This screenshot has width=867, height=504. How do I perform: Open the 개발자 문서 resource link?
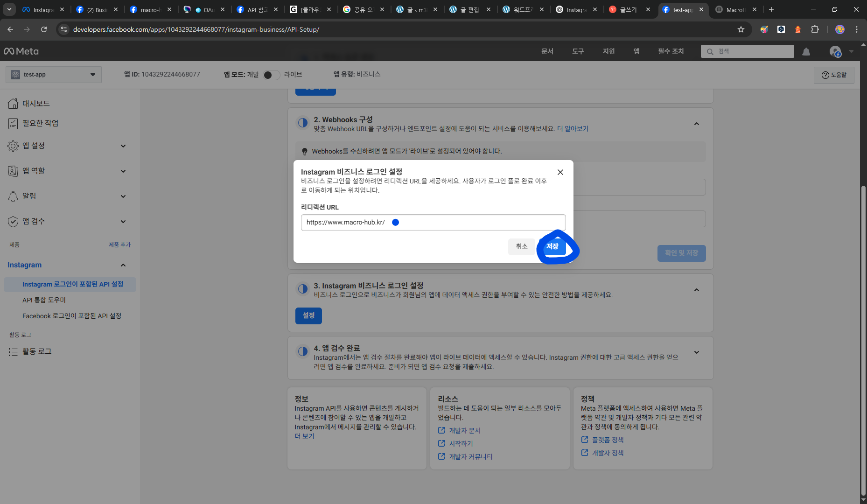point(464,431)
